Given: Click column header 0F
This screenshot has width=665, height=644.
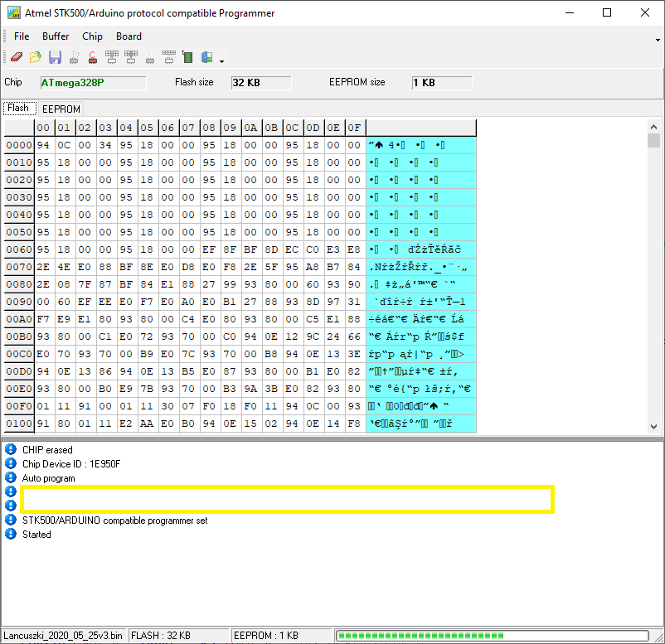Looking at the screenshot, I should (355, 128).
